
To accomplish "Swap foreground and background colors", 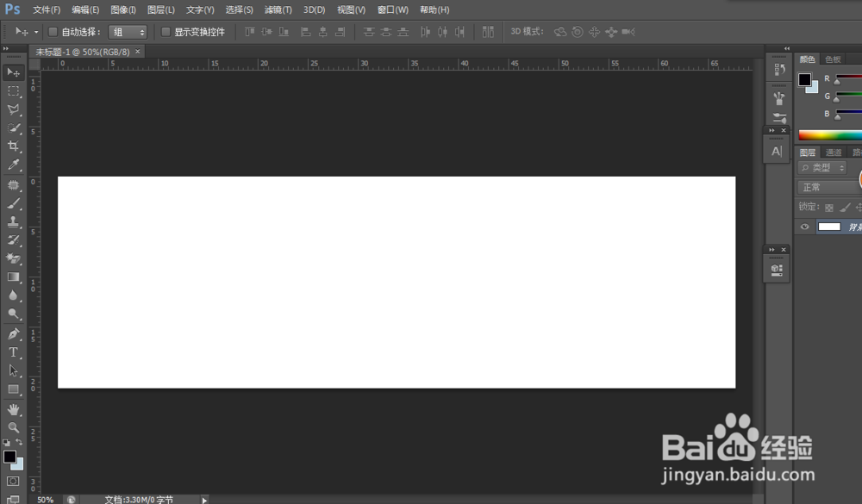I will pos(19,442).
